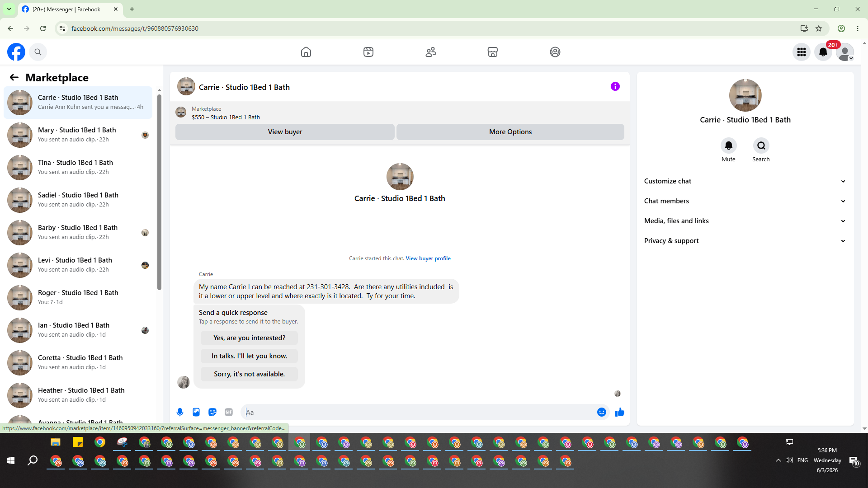Open the emoji picker
This screenshot has width=868, height=488.
602,412
